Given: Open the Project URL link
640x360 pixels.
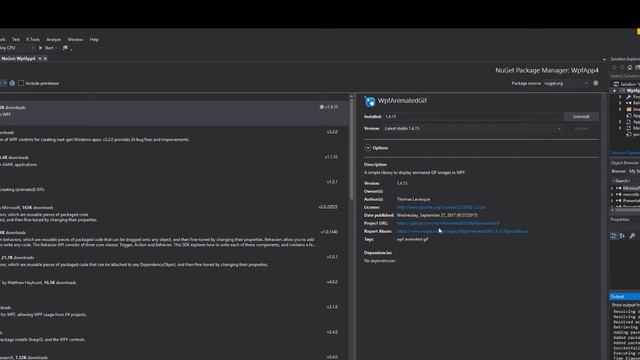Looking at the screenshot, I should coord(448,223).
